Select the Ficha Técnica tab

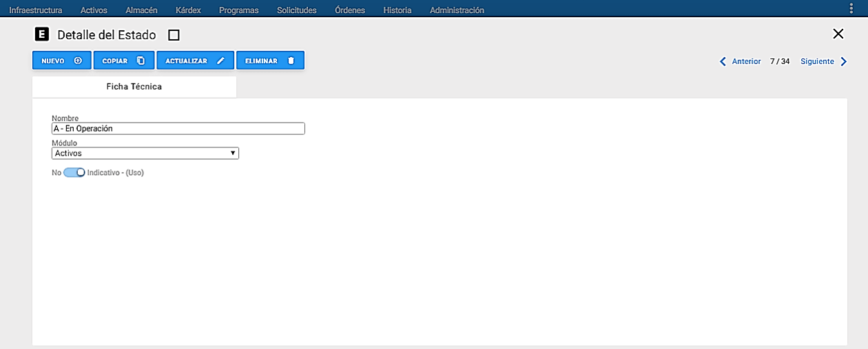pos(134,87)
